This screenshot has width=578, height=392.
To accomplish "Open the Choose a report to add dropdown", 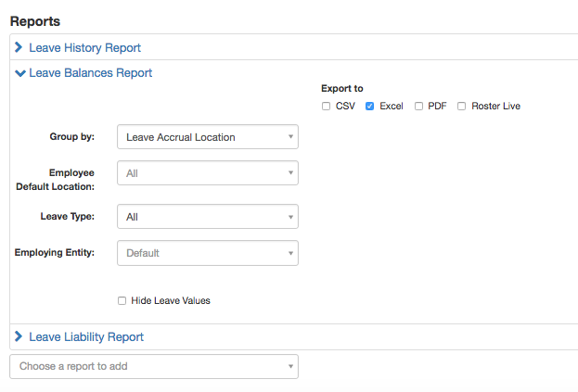I will pos(154,366).
